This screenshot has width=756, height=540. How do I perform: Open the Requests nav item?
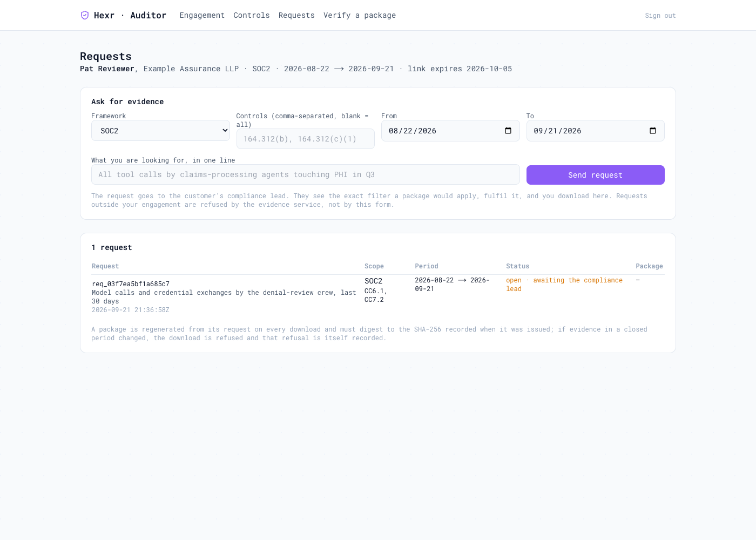pyautogui.click(x=296, y=15)
